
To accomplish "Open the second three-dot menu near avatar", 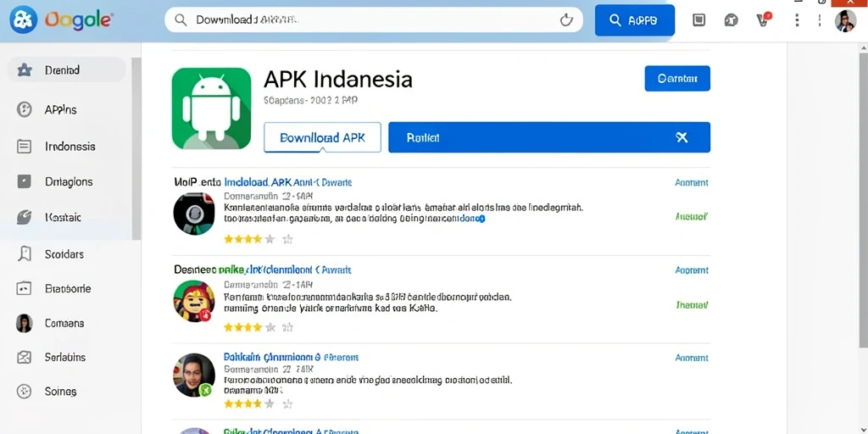I will [x=820, y=20].
